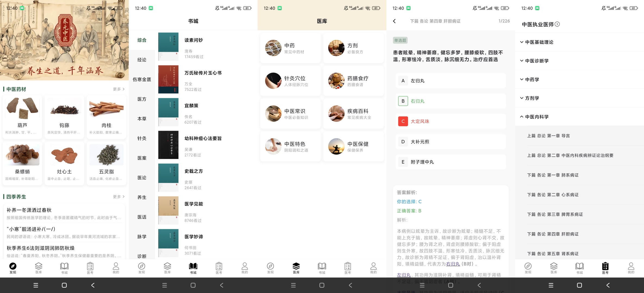Tap the 中医特色 category icon
This screenshot has height=293, width=644.
point(273,146)
